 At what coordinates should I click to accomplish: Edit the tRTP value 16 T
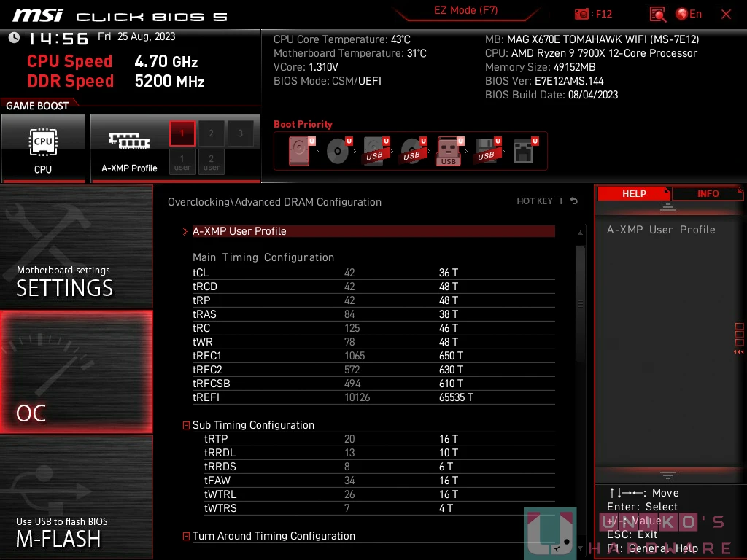pyautogui.click(x=449, y=439)
